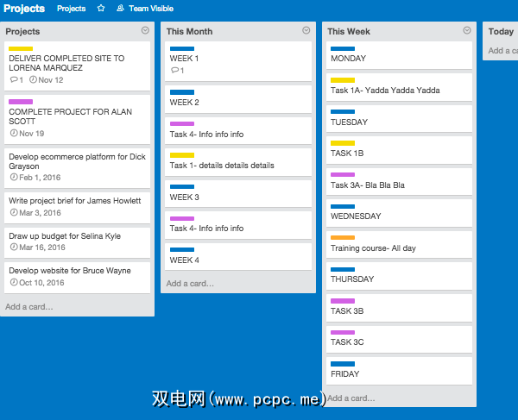Open the TASK 1B card
Image resolution: width=518 pixels, height=420 pixels.
click(x=399, y=150)
